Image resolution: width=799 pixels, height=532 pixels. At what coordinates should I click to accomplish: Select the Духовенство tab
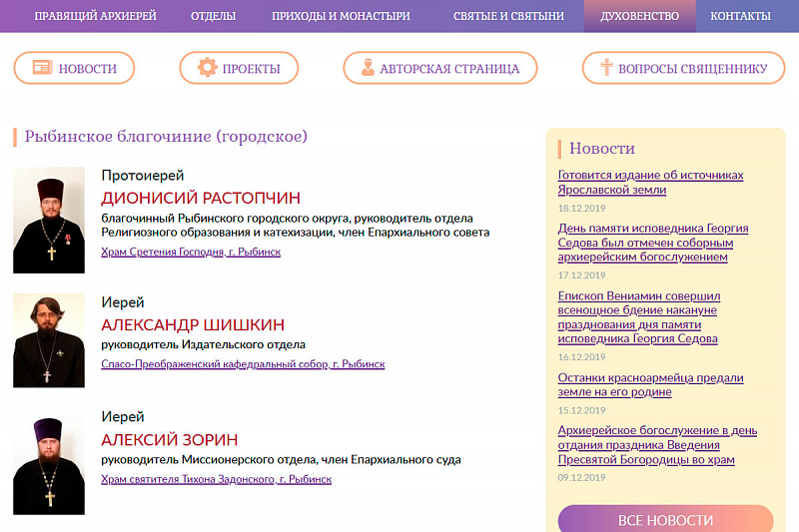tap(639, 16)
